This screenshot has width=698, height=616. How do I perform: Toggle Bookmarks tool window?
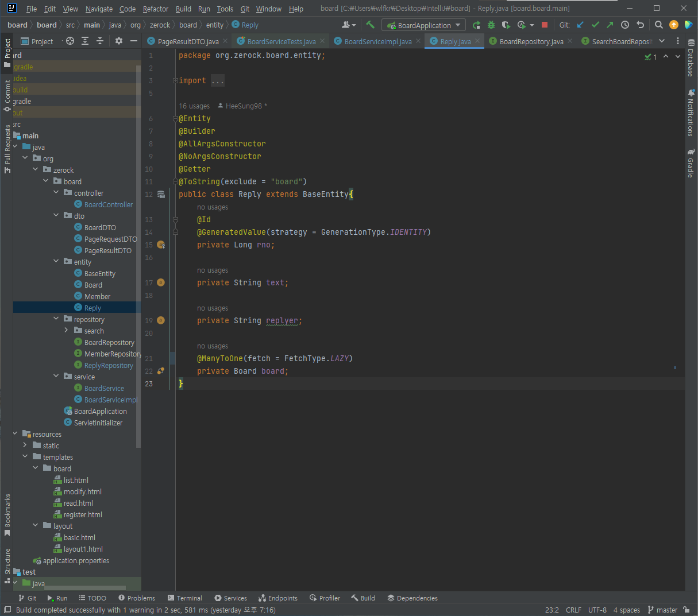tap(7, 515)
